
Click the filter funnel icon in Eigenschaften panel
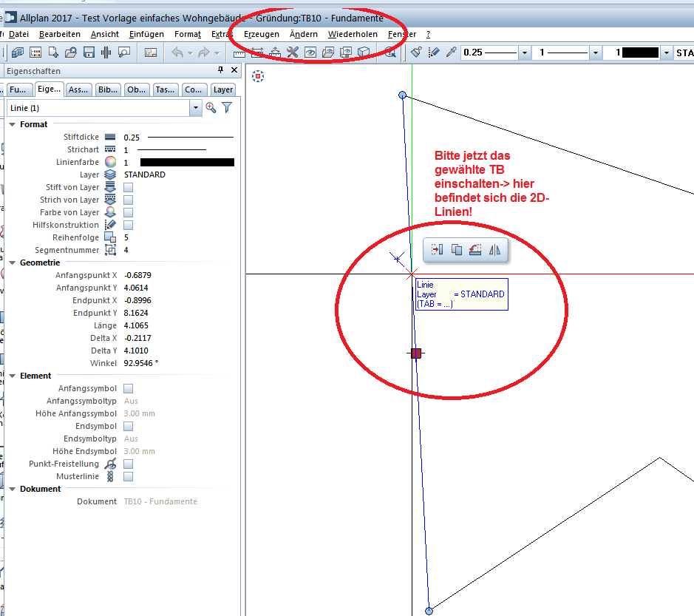pyautogui.click(x=227, y=108)
